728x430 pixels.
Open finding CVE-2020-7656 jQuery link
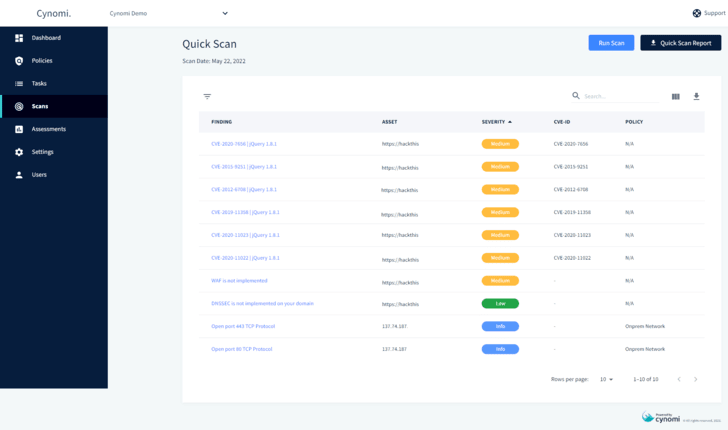click(x=244, y=144)
